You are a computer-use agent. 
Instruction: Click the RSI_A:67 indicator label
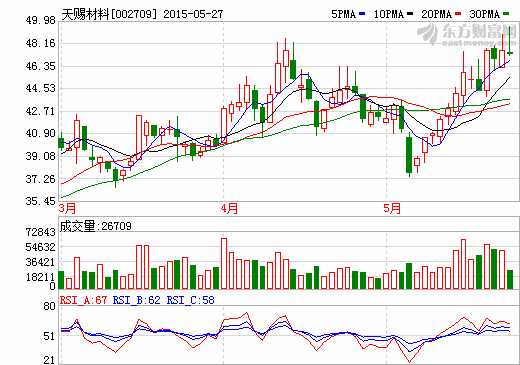[x=83, y=300]
